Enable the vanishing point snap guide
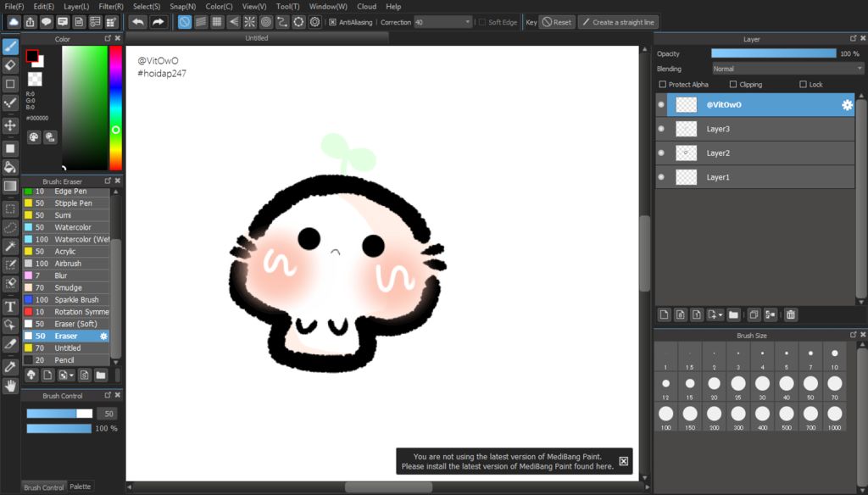Screen dimensions: 868x495 (x=234, y=22)
